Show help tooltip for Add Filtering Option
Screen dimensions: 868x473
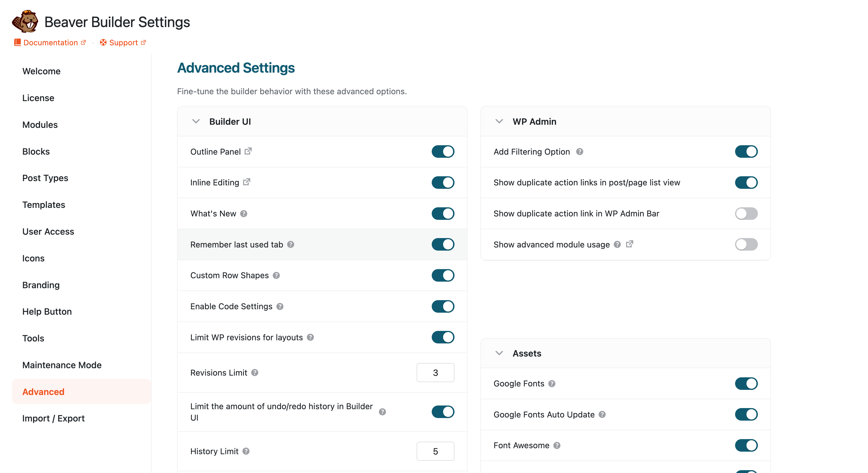[579, 152]
